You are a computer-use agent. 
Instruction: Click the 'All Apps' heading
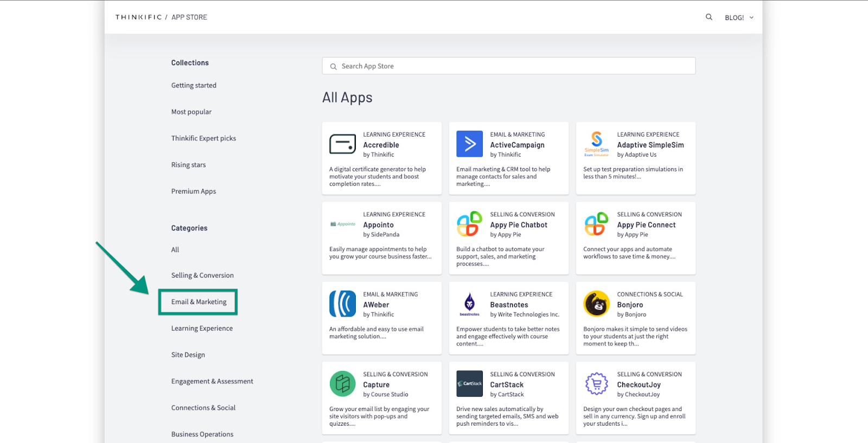347,98
